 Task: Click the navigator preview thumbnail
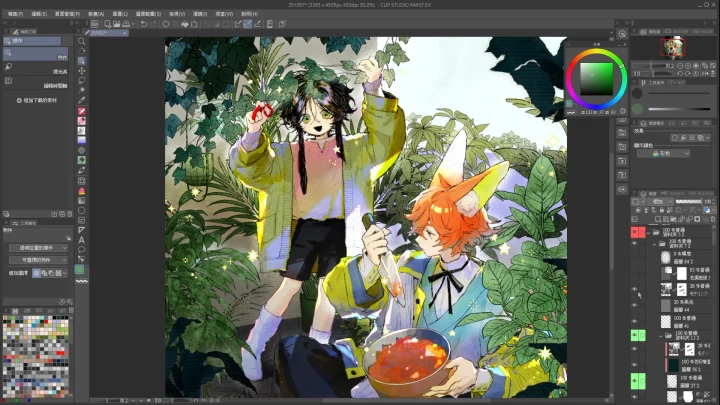[676, 46]
